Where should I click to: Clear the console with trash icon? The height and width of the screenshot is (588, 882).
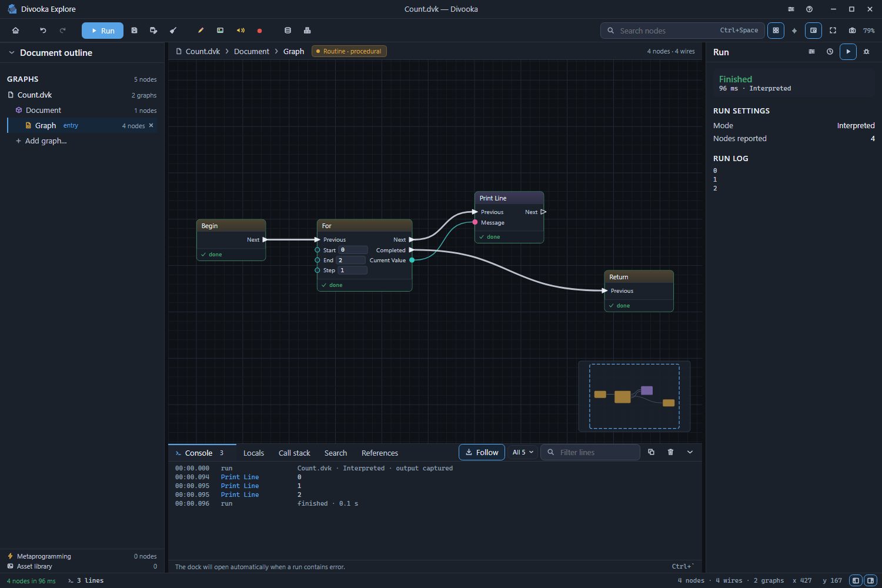670,452
